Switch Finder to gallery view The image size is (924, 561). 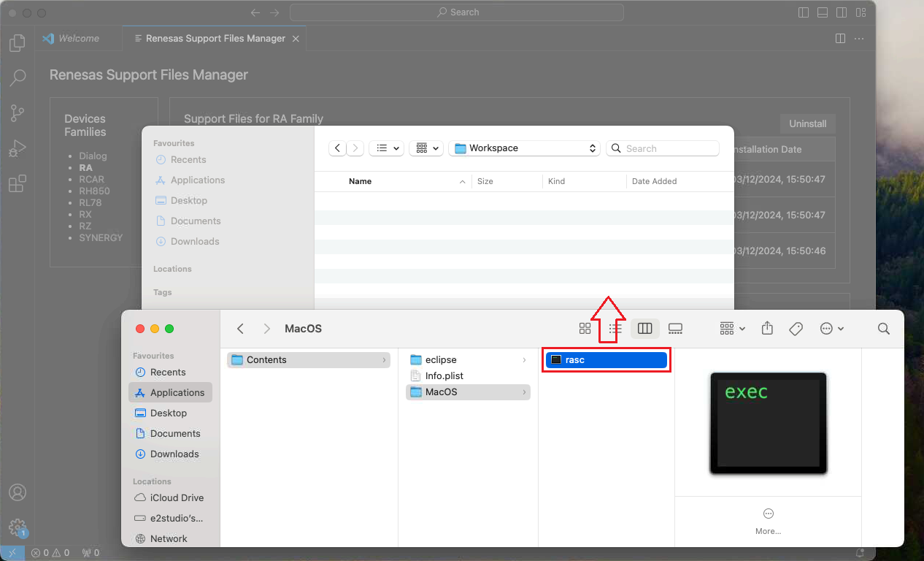[675, 329]
